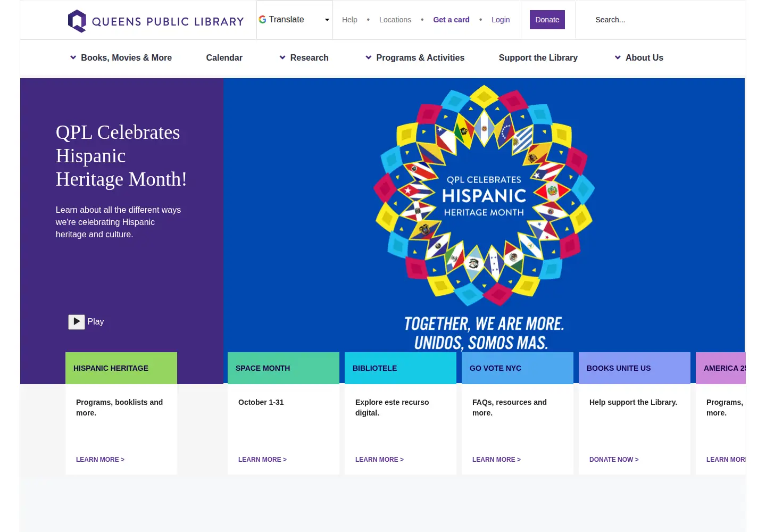766x532 pixels.
Task: Open the Books Unite Us card header
Action: click(x=635, y=368)
